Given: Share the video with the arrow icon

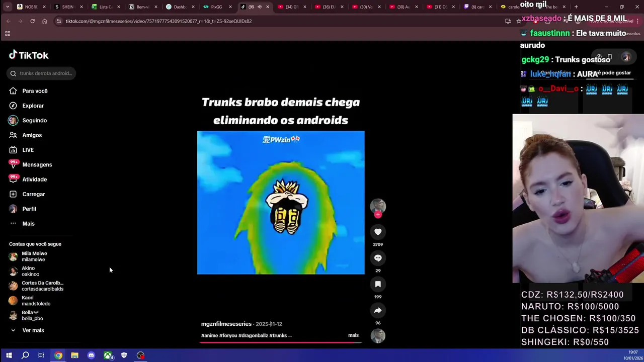Looking at the screenshot, I should click(x=378, y=310).
